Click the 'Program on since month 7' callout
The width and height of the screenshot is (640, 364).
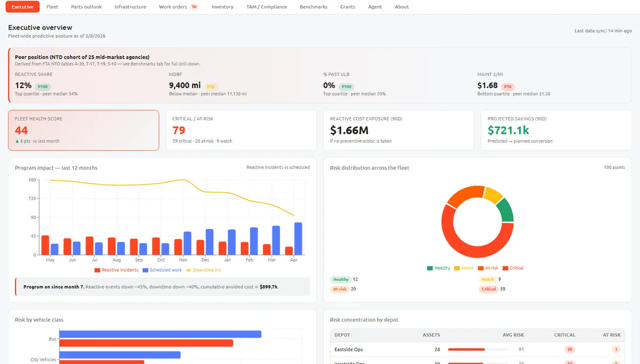coord(162,287)
